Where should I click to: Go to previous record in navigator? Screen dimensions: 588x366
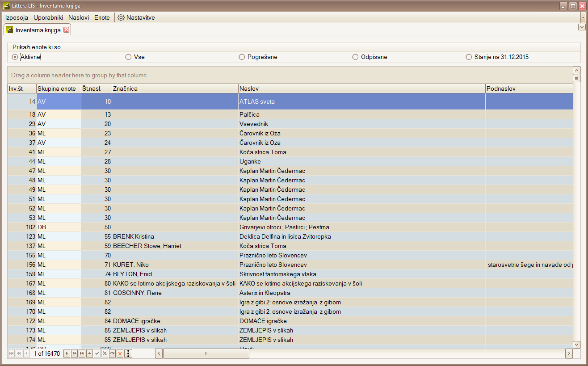coord(26,353)
